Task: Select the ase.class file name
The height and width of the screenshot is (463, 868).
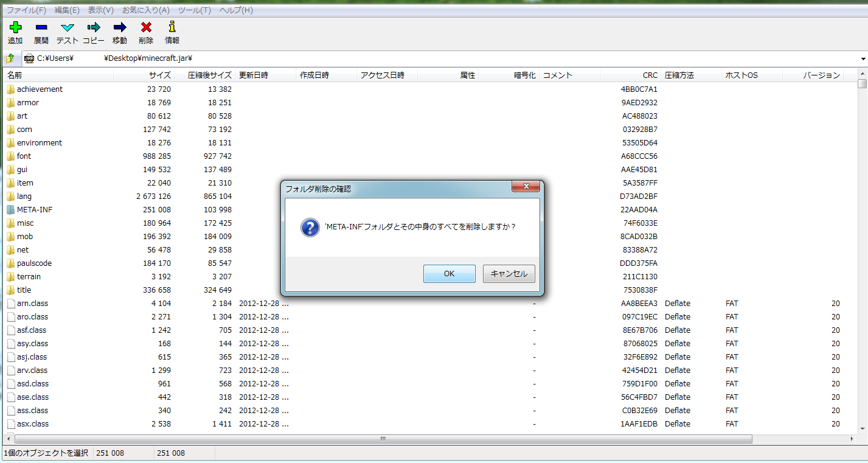Action: 32,397
